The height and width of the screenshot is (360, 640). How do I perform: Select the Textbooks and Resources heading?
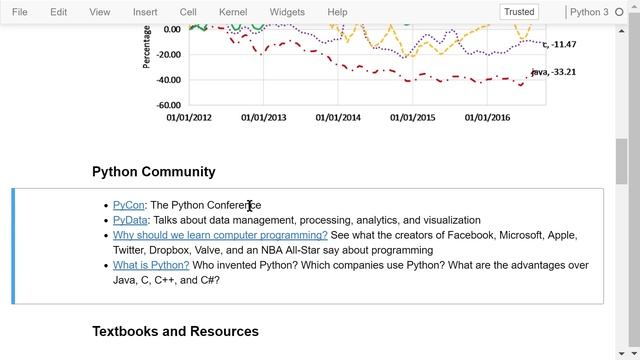point(175,331)
